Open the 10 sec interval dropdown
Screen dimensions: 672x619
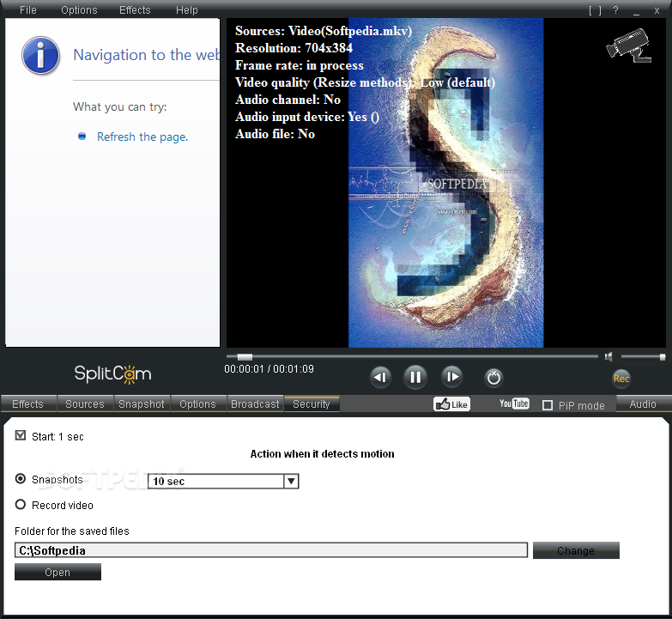[223, 482]
